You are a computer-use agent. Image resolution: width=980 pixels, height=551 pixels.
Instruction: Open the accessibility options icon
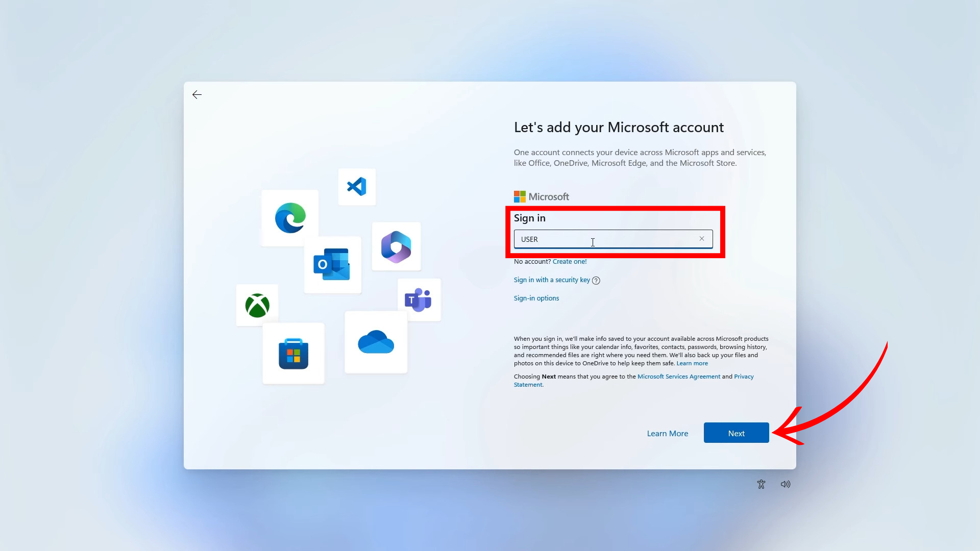point(761,484)
